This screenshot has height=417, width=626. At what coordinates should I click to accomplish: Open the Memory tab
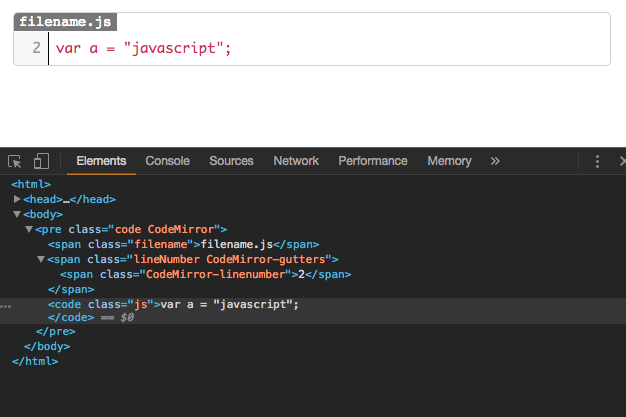click(x=449, y=161)
